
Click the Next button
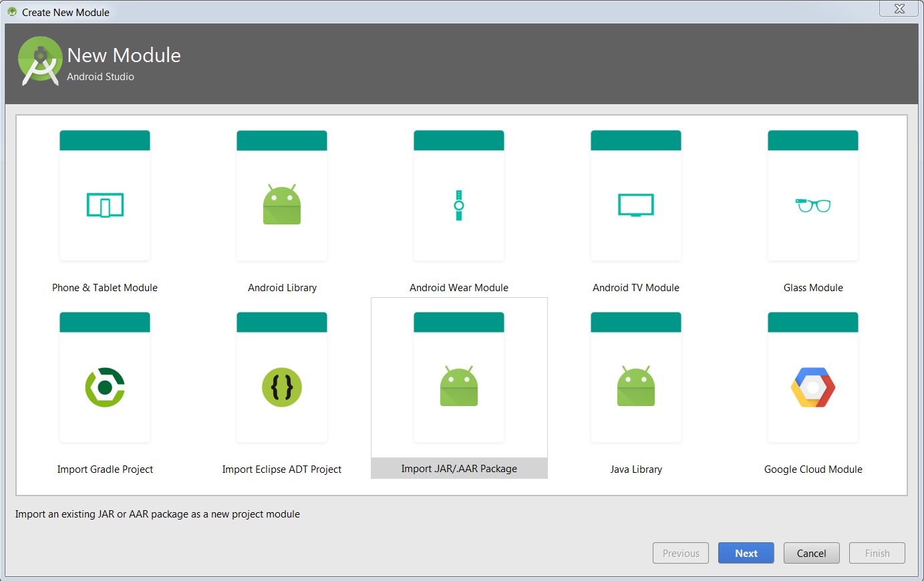click(x=746, y=553)
